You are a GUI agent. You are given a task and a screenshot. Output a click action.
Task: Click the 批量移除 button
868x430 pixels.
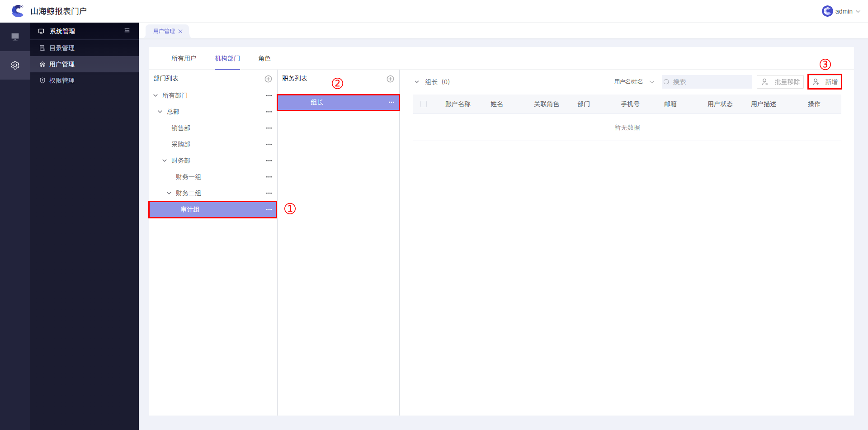(780, 82)
